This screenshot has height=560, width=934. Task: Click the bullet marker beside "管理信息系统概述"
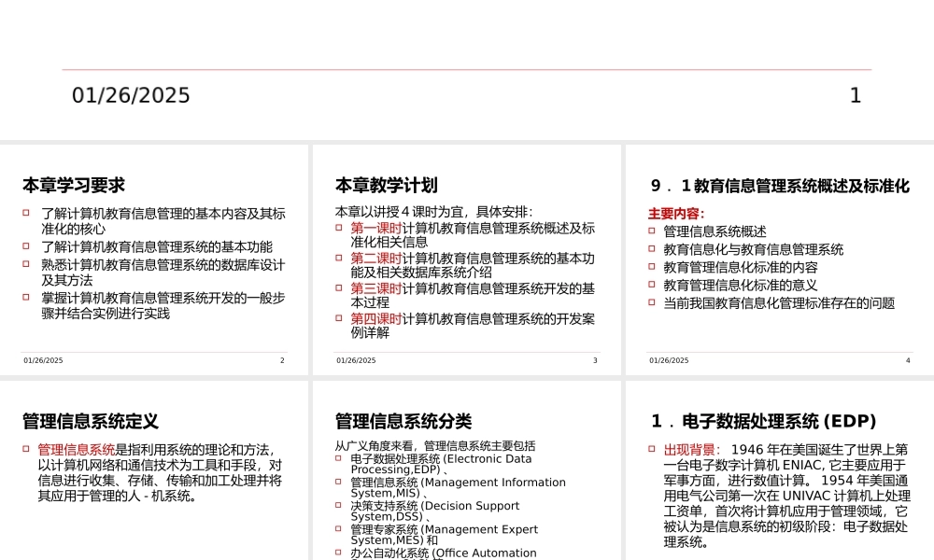click(650, 231)
